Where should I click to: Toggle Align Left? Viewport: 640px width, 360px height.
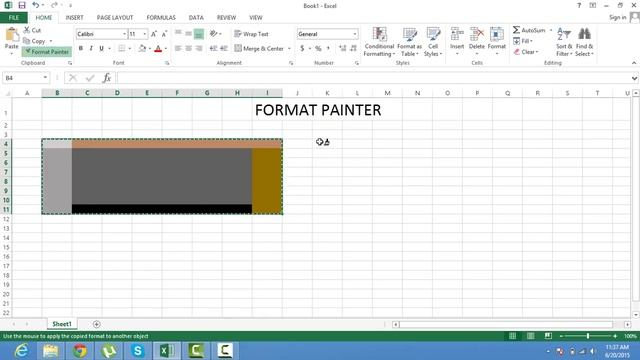click(x=178, y=49)
